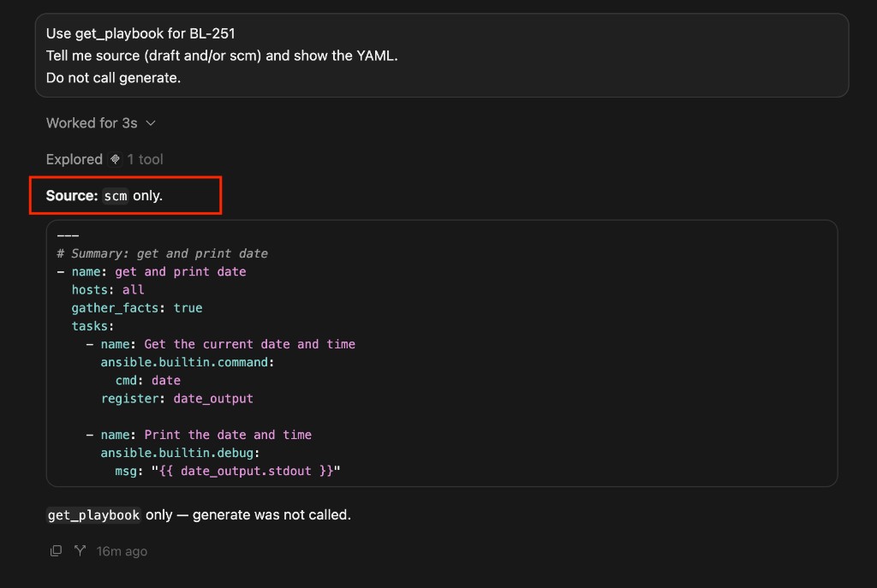The image size is (877, 588).
Task: Expand the 'Worked for 3s' chevron
Action: click(151, 123)
